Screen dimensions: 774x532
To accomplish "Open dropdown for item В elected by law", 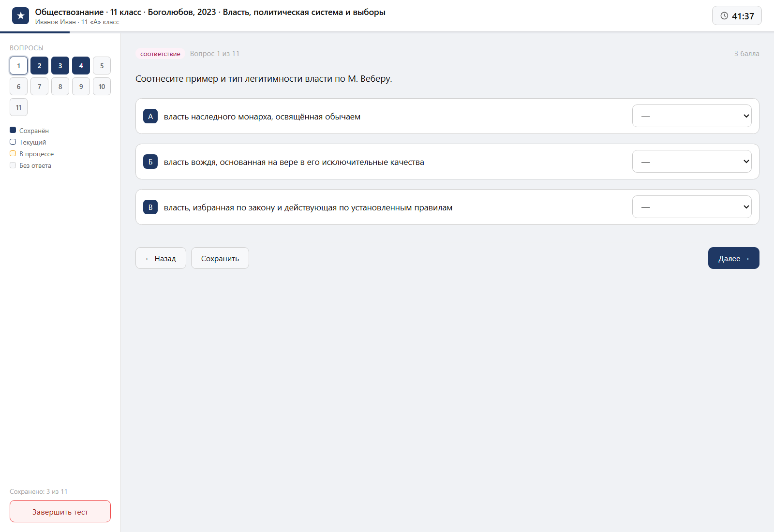I will click(692, 207).
